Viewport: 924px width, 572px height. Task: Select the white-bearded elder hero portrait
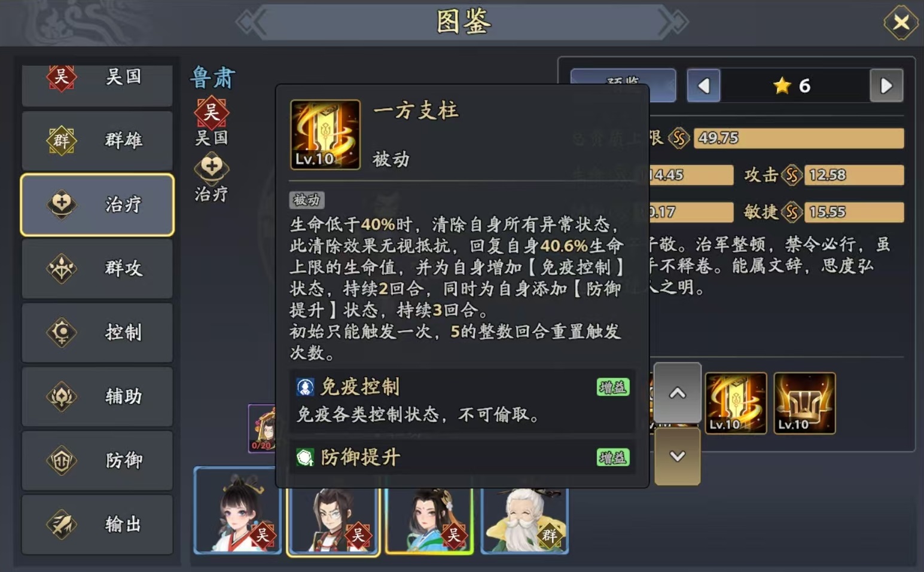point(524,521)
